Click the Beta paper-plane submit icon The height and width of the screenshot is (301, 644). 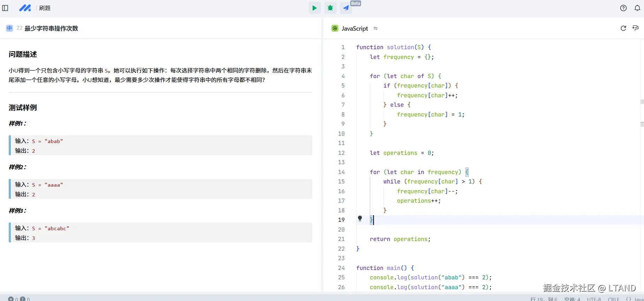tap(346, 8)
